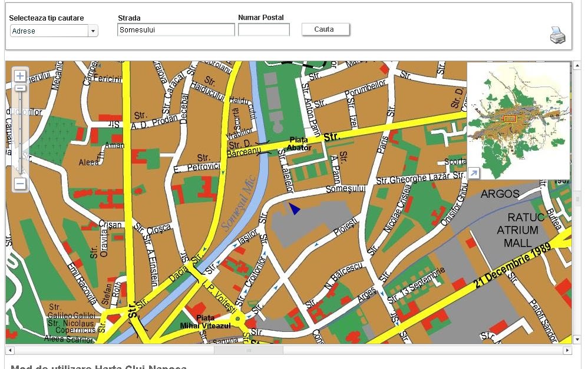Click the Ploiesti street label
This screenshot has height=369, width=588.
(345, 227)
